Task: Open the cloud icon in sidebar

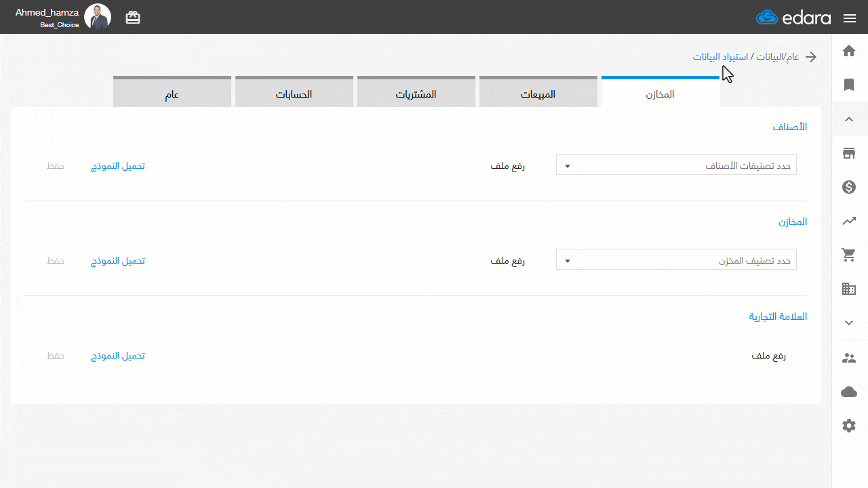Action: 849,392
